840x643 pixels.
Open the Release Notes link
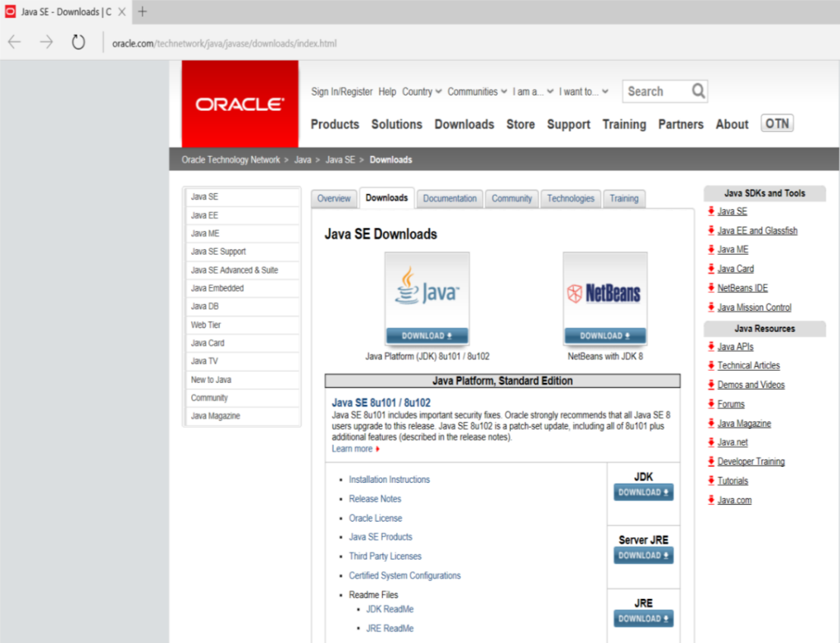(x=375, y=499)
